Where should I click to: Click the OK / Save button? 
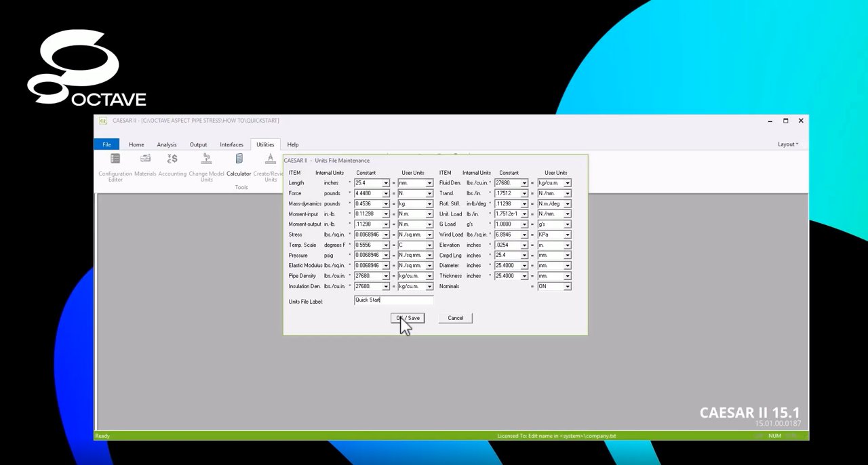coord(408,318)
